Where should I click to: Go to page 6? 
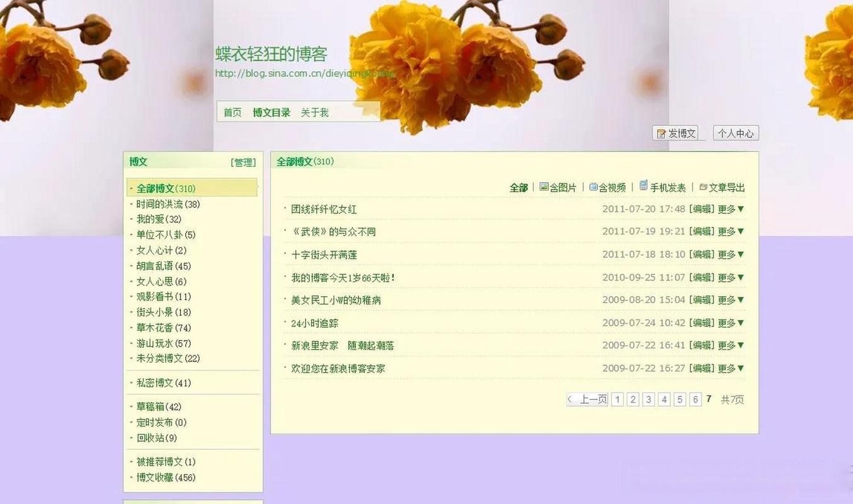click(696, 399)
